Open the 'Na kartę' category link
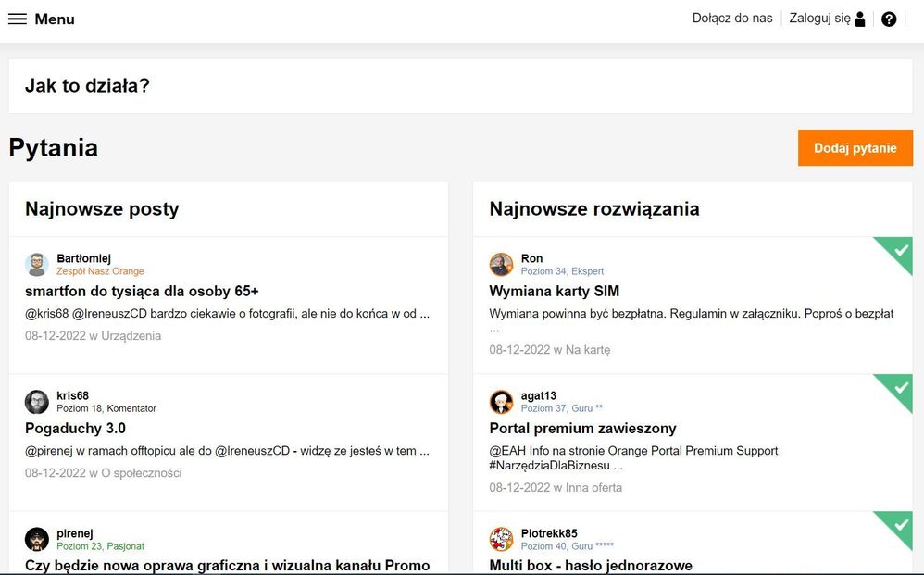 coord(588,350)
